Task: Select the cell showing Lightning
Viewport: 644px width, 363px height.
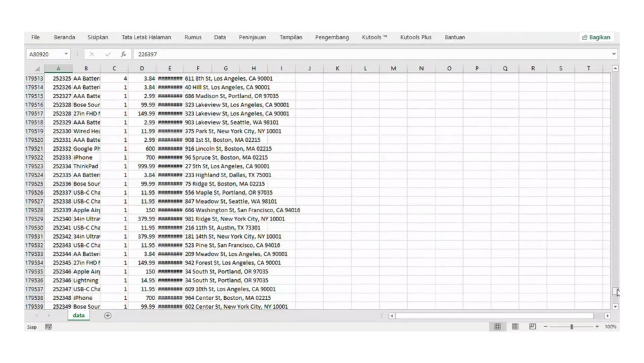Action: (86, 280)
